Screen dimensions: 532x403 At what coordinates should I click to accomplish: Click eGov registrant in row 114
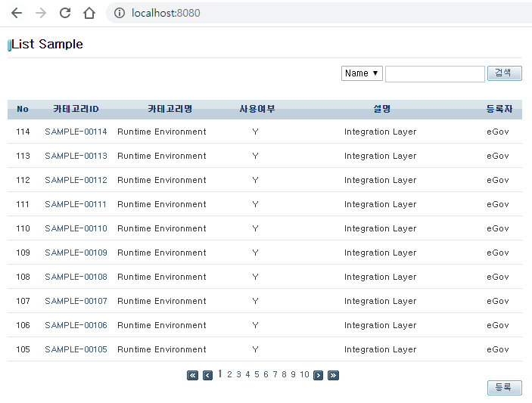coord(498,132)
